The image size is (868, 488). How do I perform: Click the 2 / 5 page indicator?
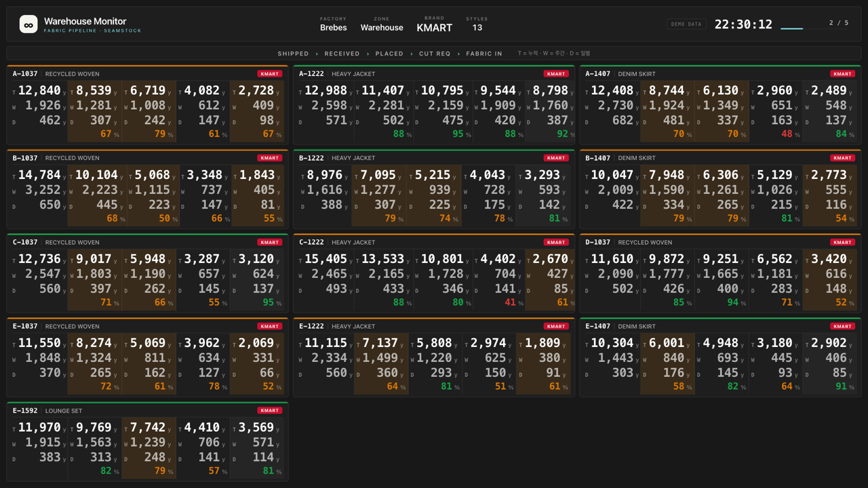pyautogui.click(x=839, y=23)
